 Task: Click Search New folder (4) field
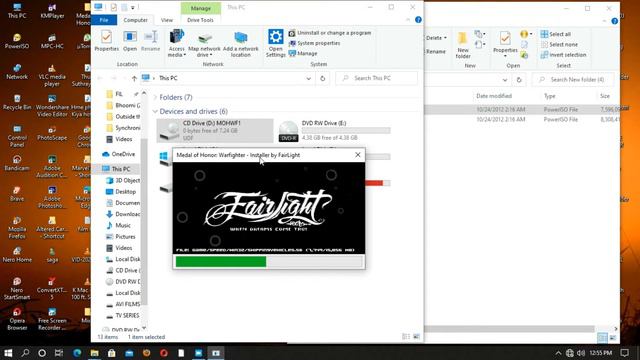573,80
